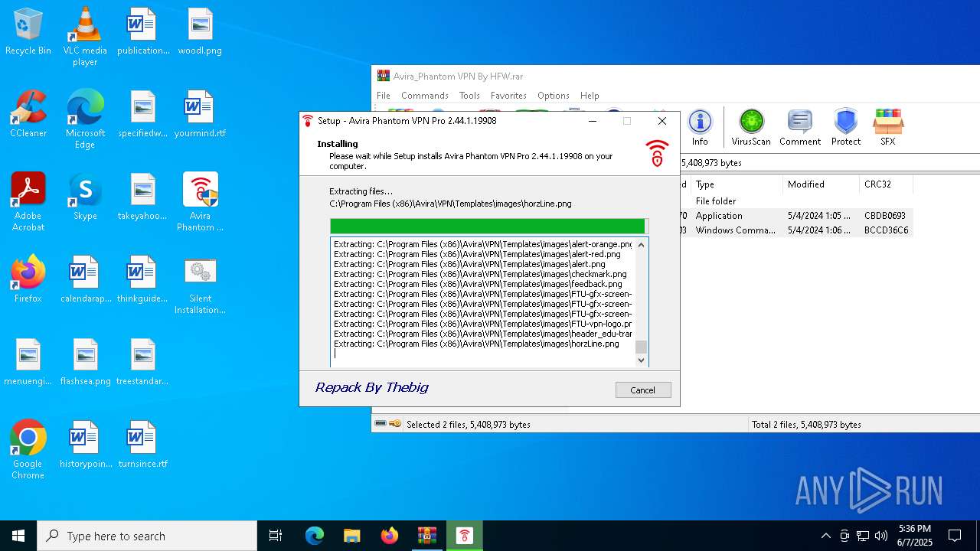This screenshot has height=551, width=980.
Task: Click extraction log scrollbar up arrow
Action: click(x=641, y=244)
